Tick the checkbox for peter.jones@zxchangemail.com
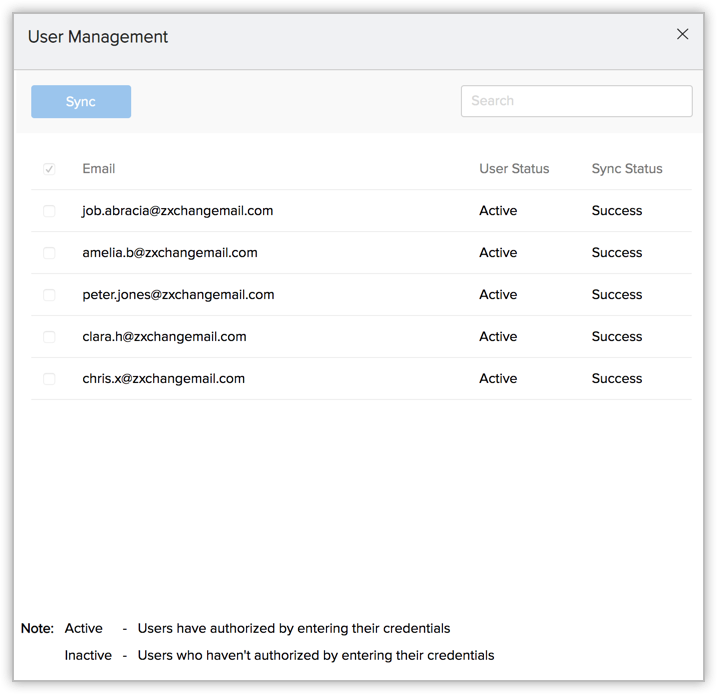Viewport: 717px width, 694px height. (x=49, y=295)
